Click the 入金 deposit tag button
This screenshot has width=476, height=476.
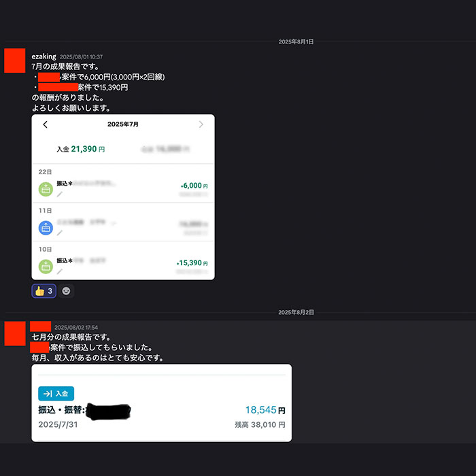56,394
